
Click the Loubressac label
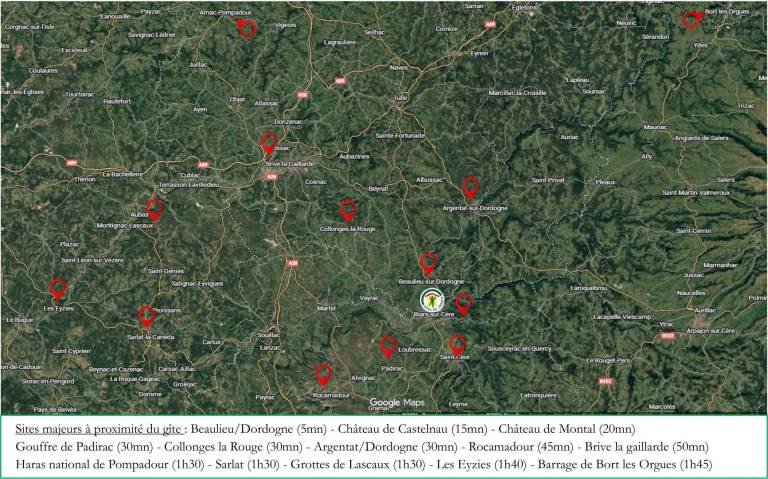(x=415, y=350)
